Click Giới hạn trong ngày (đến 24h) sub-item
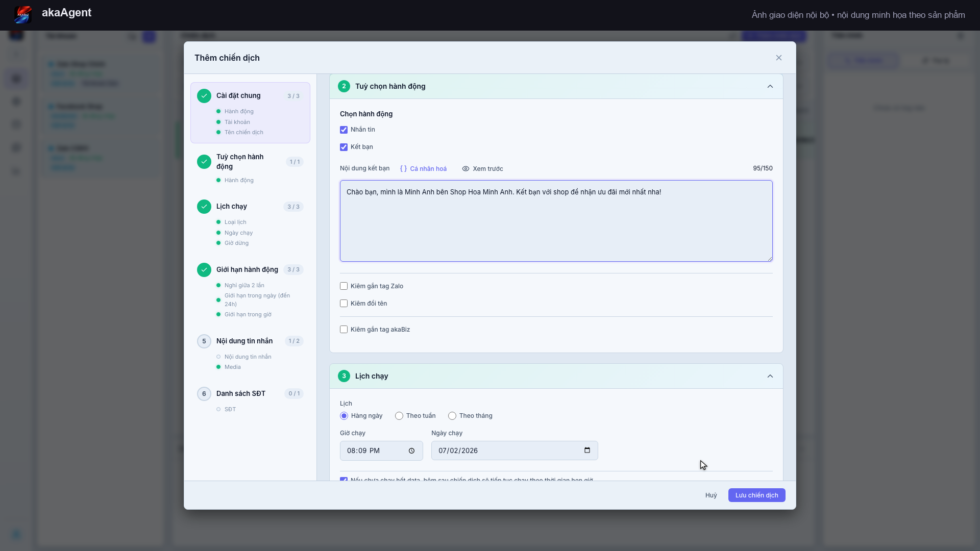Image resolution: width=980 pixels, height=551 pixels. click(257, 300)
